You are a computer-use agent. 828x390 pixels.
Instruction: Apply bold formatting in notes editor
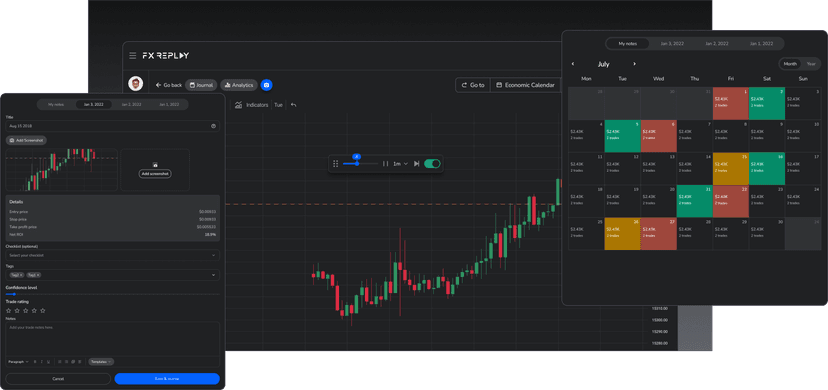click(x=35, y=362)
